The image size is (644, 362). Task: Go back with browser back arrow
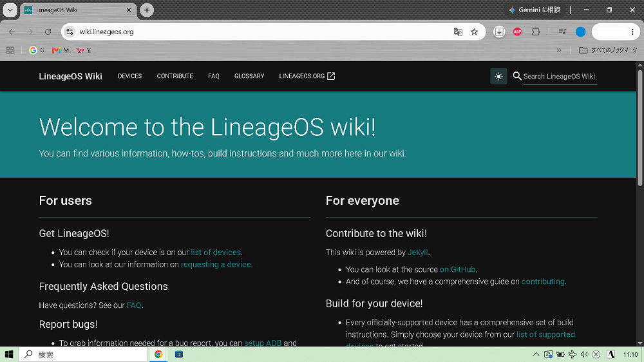(12, 32)
